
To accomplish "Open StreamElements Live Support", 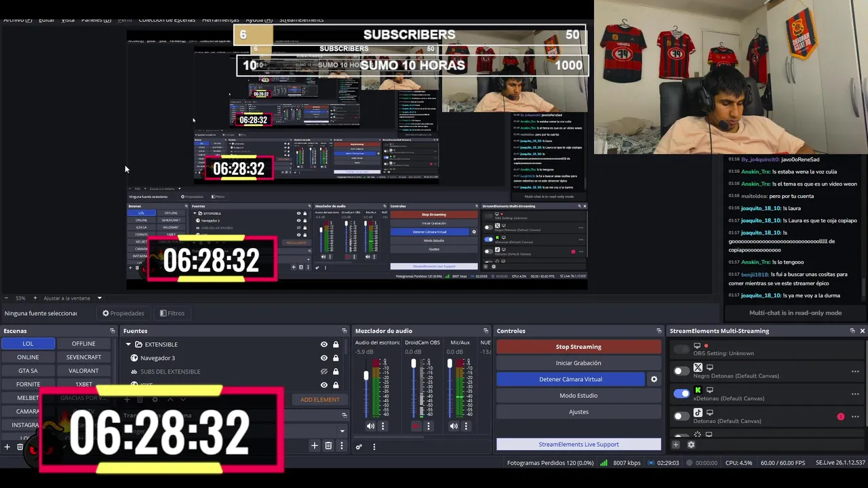I will tap(578, 445).
